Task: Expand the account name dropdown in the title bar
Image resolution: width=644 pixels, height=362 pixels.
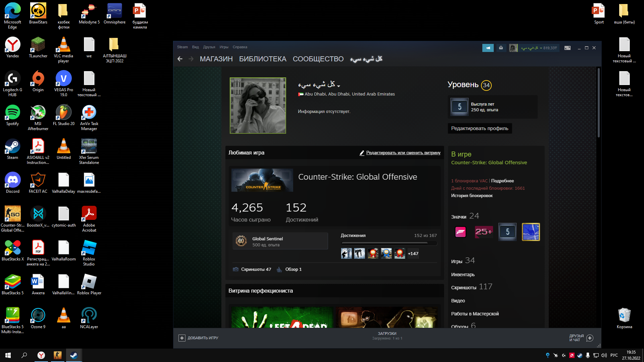Action: pyautogui.click(x=541, y=48)
